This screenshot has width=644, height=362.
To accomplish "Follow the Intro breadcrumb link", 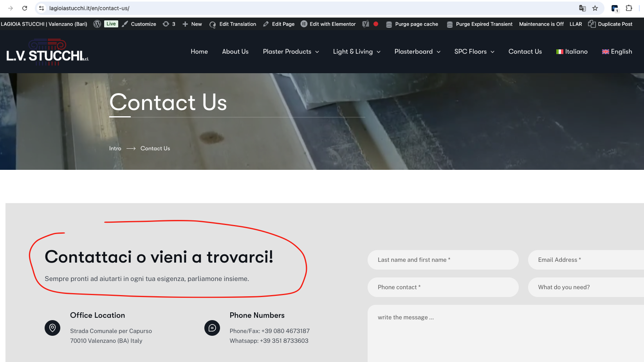I will click(x=115, y=148).
